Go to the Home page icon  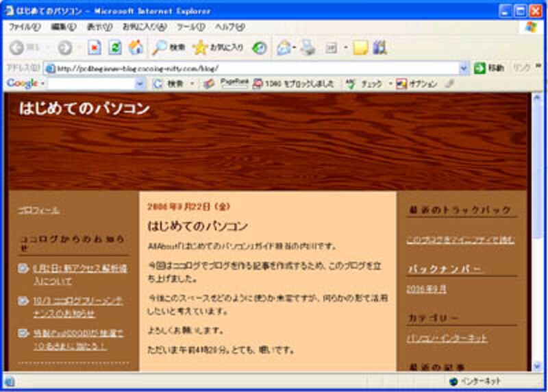coord(136,47)
